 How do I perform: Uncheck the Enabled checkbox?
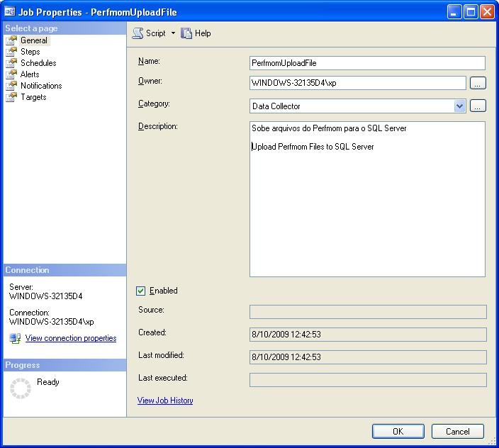140,291
